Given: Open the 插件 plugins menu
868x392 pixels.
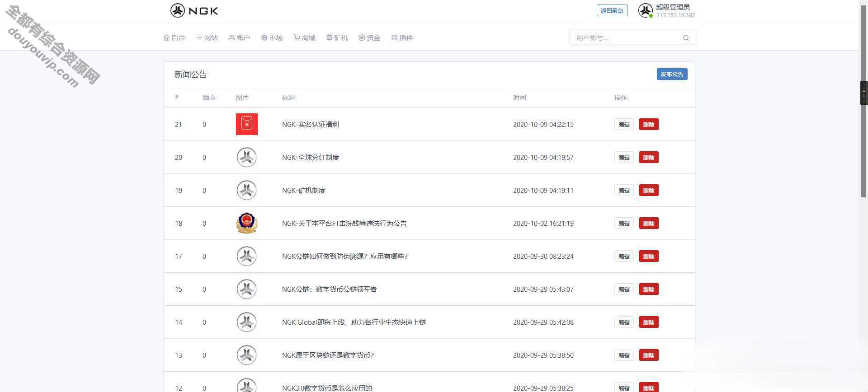Looking at the screenshot, I should pyautogui.click(x=402, y=37).
